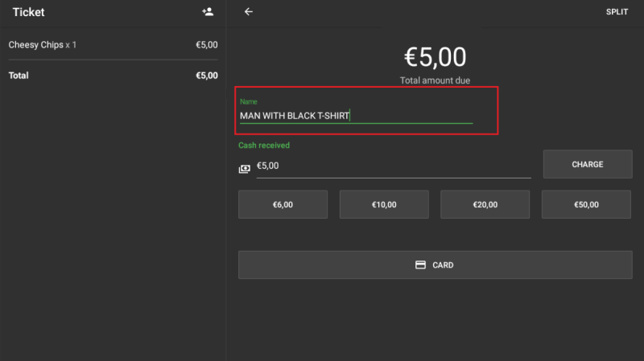Pick the €20,00 quick cash amount
Viewport: 644px width, 361px height.
[x=485, y=204]
